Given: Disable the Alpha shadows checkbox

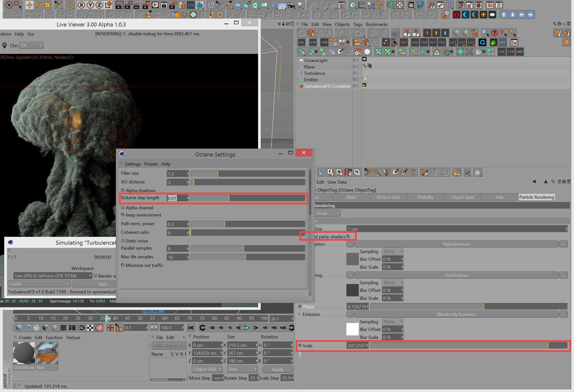Looking at the screenshot, I should (x=123, y=190).
